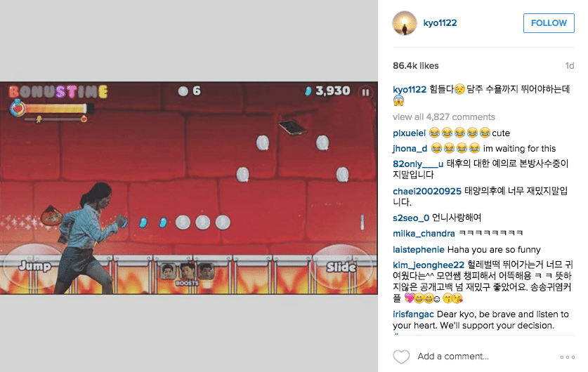Open commenter jhona_d's profile
The image size is (588, 372).
(410, 149)
